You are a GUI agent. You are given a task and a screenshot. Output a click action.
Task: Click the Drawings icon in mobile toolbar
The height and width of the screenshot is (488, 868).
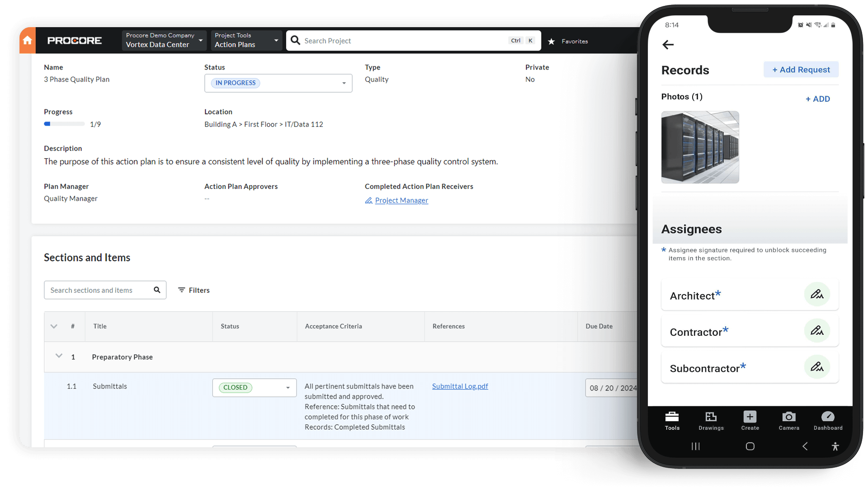pyautogui.click(x=711, y=419)
